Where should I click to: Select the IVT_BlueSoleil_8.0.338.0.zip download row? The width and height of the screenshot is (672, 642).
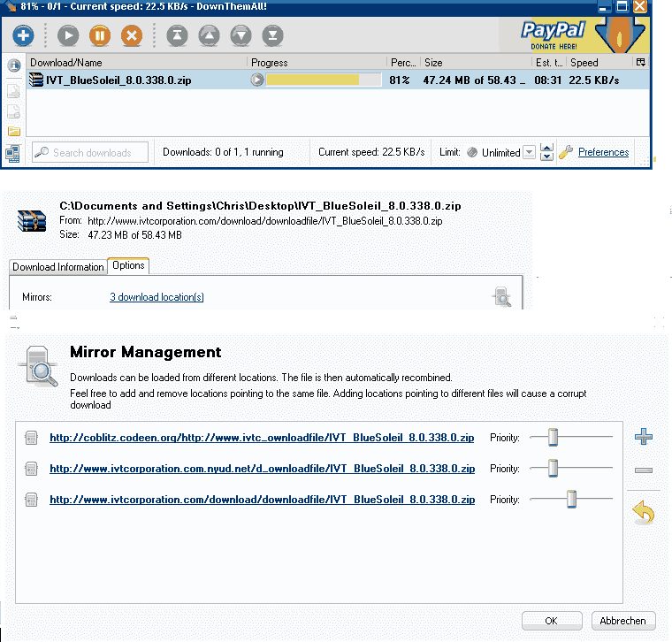point(338,80)
